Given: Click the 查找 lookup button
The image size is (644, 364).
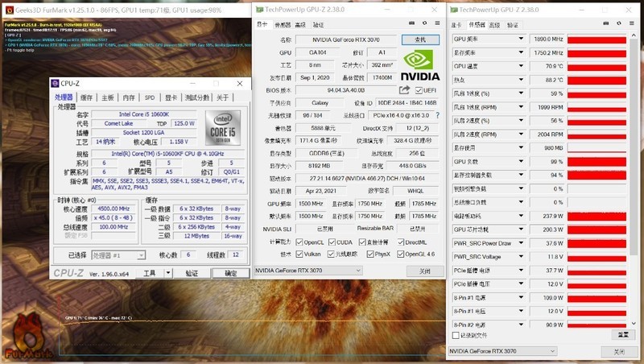Looking at the screenshot, I should (x=420, y=39).
